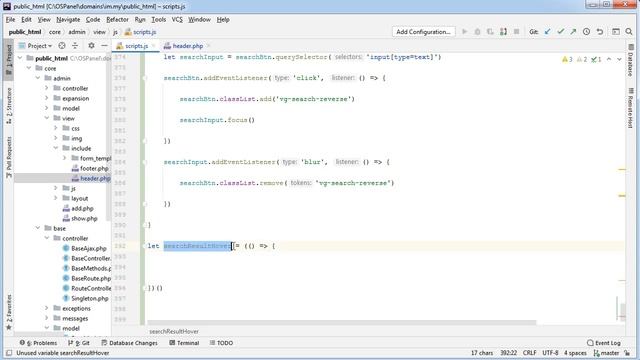The height and width of the screenshot is (360, 640).
Task: Open the Structure side tool window
Action: click(x=9, y=106)
